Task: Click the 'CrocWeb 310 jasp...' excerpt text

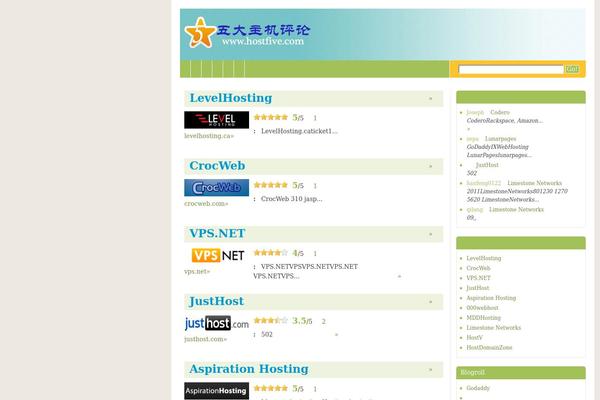Action: pos(292,199)
